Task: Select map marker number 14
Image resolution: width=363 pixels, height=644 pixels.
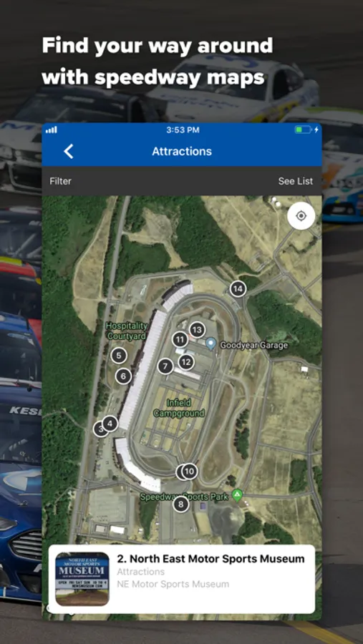Action: coord(238,289)
